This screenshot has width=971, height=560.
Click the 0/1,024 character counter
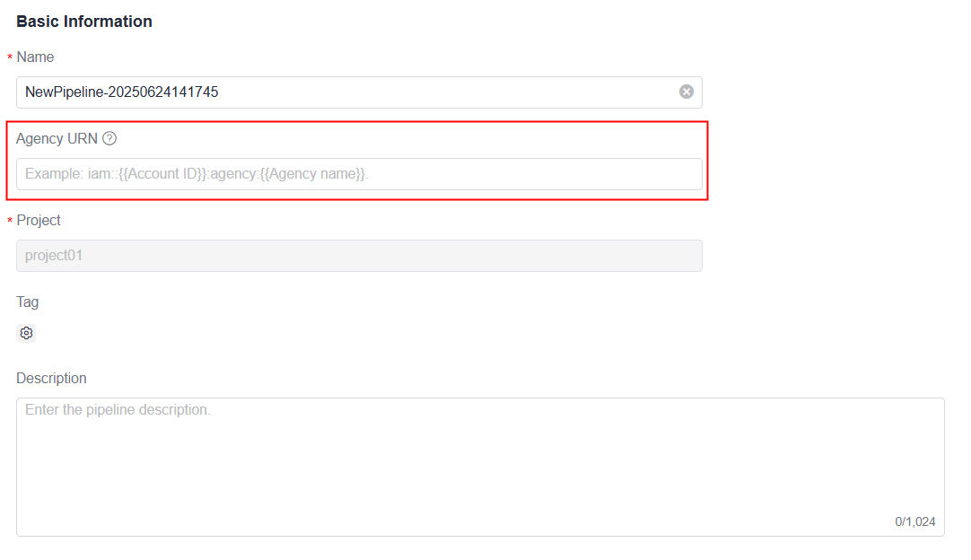[914, 521]
